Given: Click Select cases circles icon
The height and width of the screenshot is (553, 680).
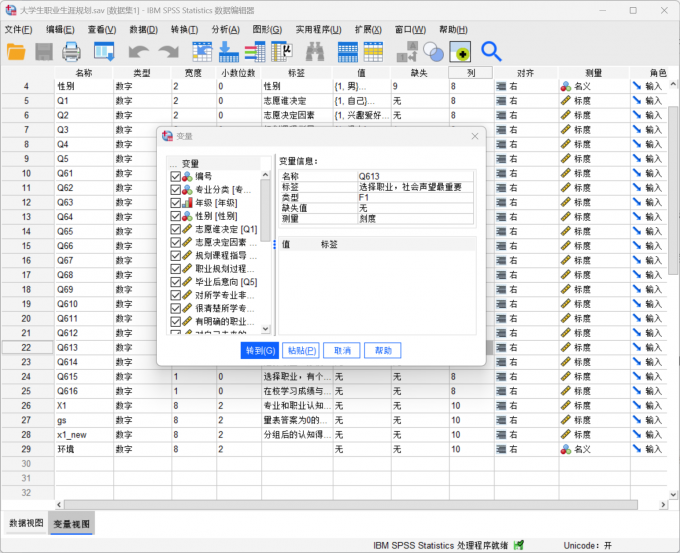Looking at the screenshot, I should (433, 52).
